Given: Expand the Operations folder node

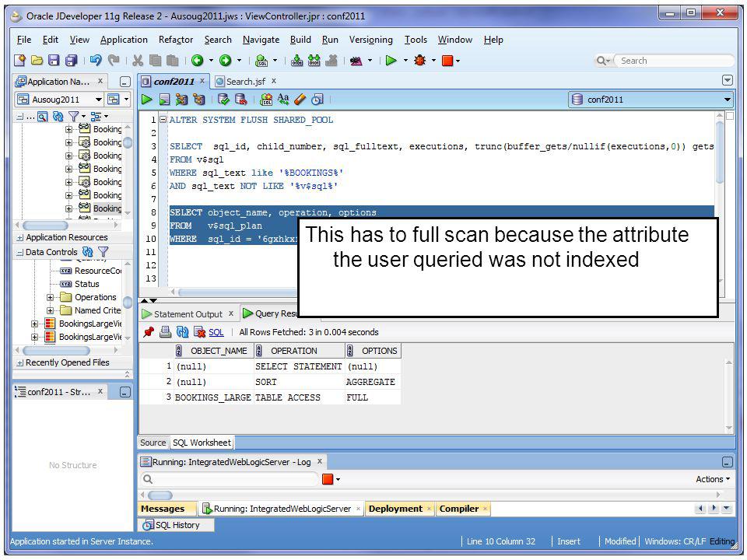Looking at the screenshot, I should tap(50, 297).
